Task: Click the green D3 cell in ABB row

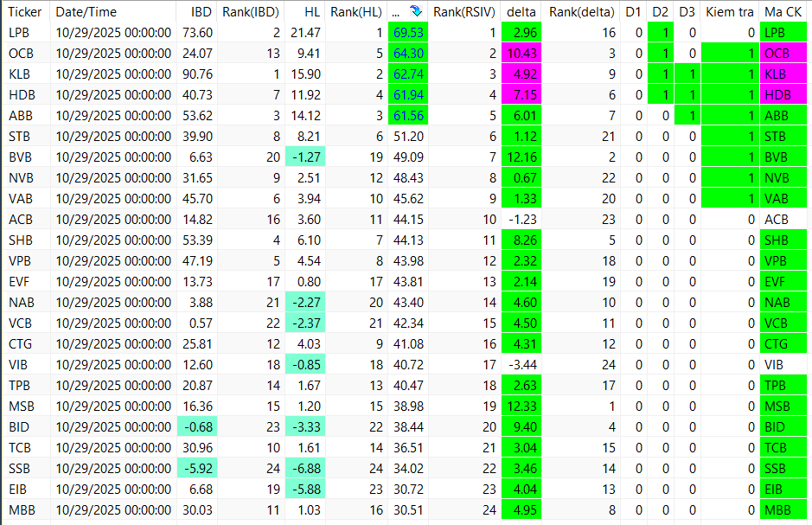Action: pyautogui.click(x=687, y=115)
